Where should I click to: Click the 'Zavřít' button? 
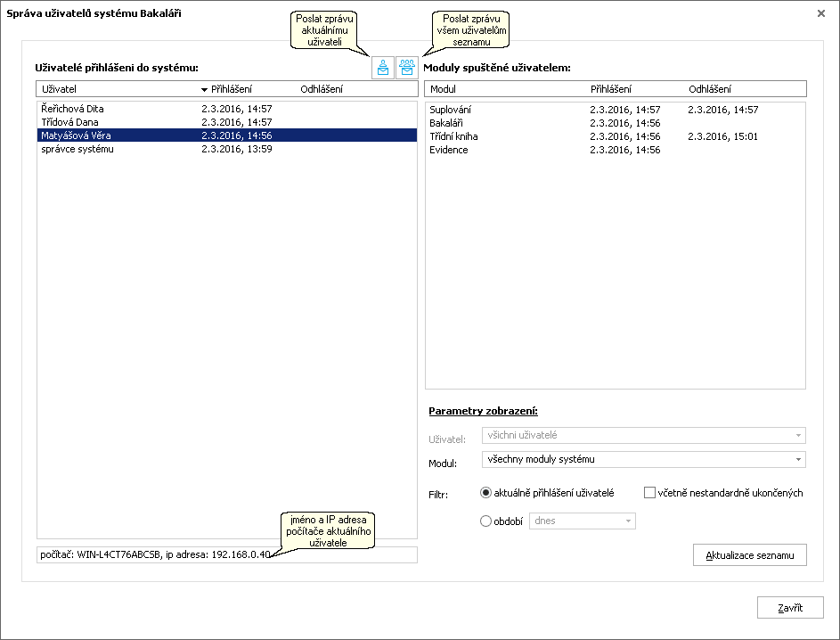[790, 608]
